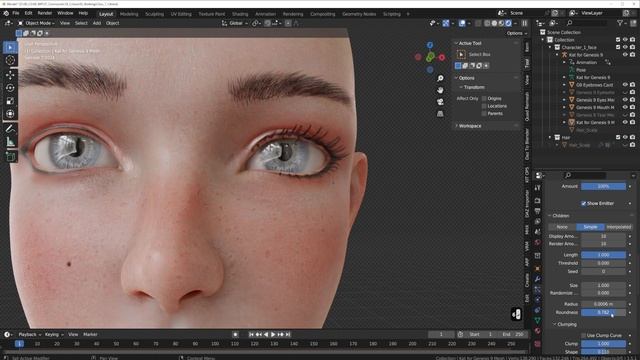The height and width of the screenshot is (360, 640).
Task: Toggle Affect Only Locations checkbox
Action: pos(484,106)
